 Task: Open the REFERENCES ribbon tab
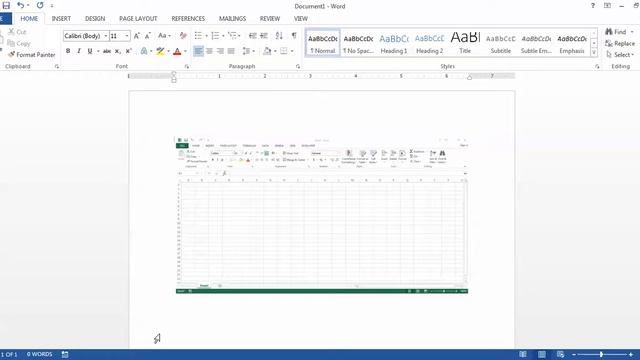point(188,19)
